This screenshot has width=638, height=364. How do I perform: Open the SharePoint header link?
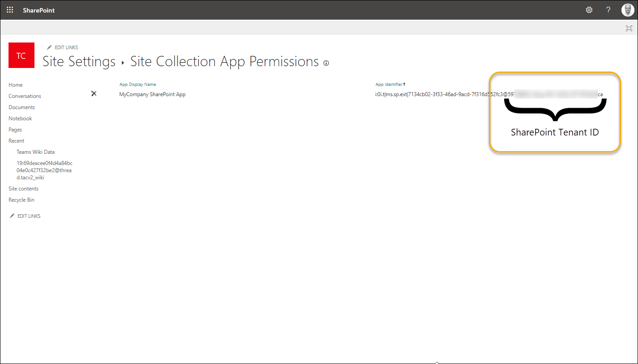click(39, 10)
